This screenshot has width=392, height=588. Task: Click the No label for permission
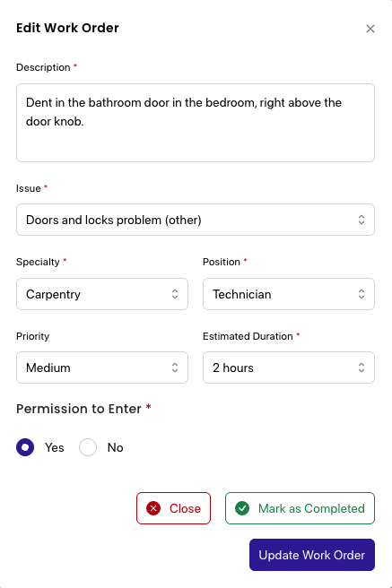click(x=115, y=447)
